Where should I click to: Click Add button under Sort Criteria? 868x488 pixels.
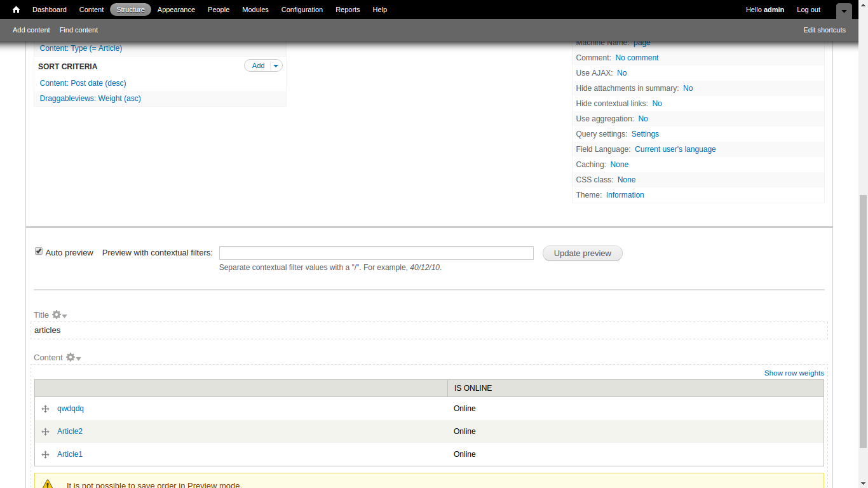pyautogui.click(x=258, y=66)
